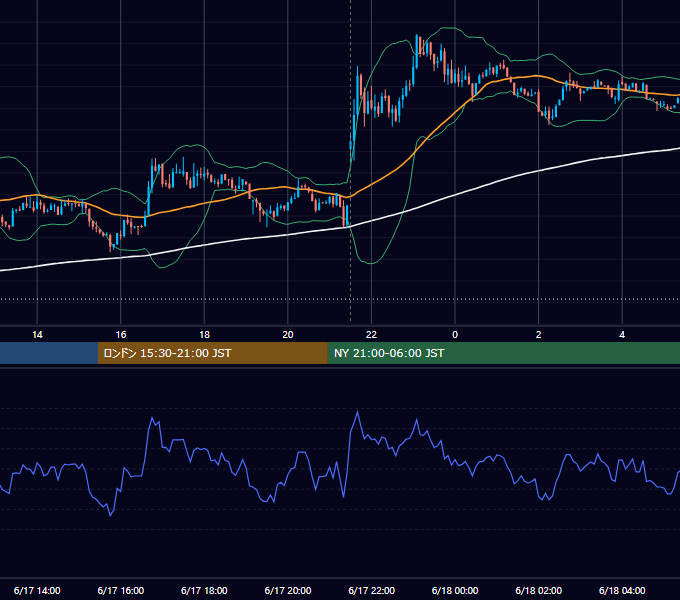
Task: Click the 6/17 20:00 date label
Action: pyautogui.click(x=288, y=590)
